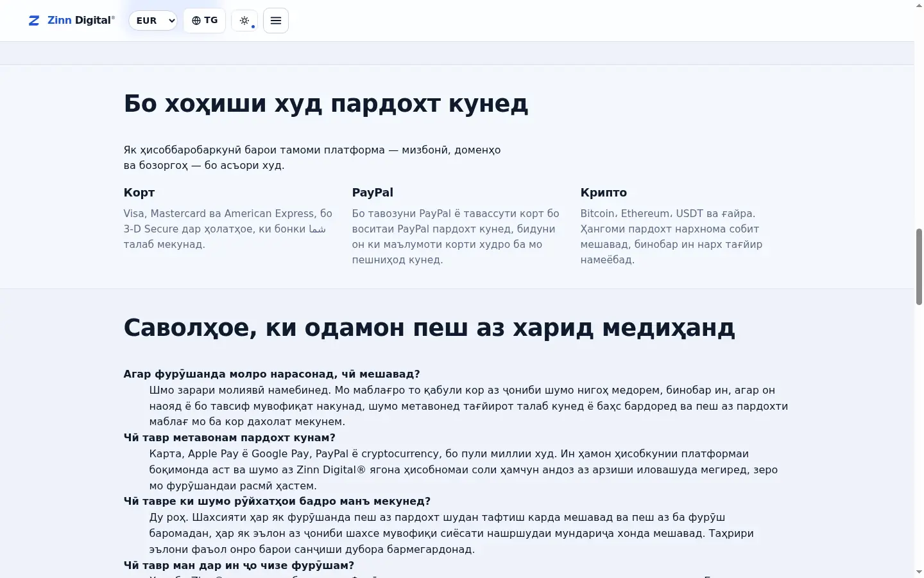Click the Visa, Mastercard description text
The width and height of the screenshot is (924, 578).
(228, 229)
